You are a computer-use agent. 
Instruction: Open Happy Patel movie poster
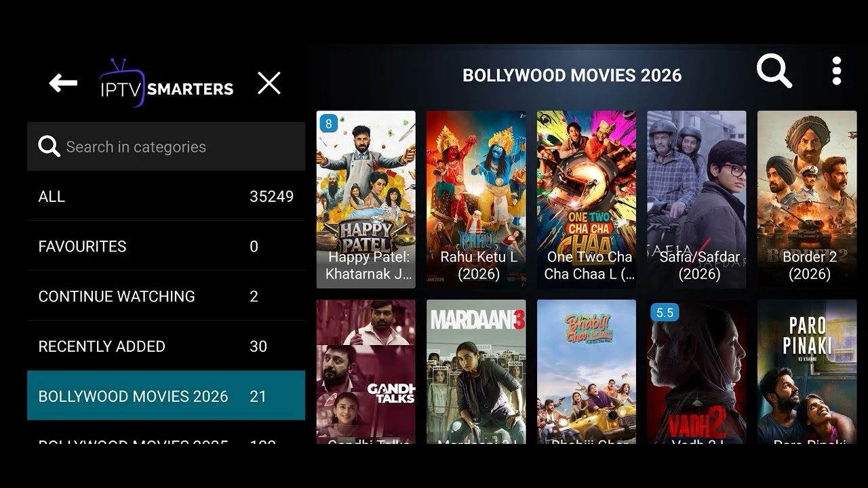[366, 199]
